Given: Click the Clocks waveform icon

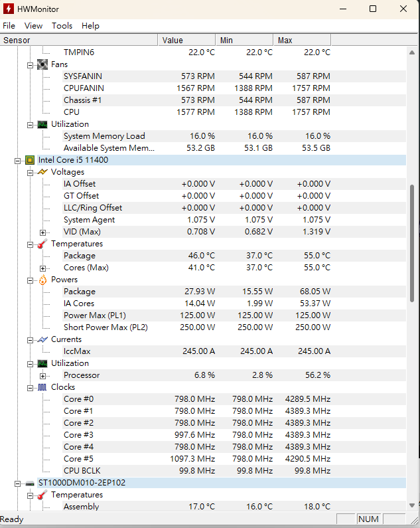Looking at the screenshot, I should (x=42, y=387).
